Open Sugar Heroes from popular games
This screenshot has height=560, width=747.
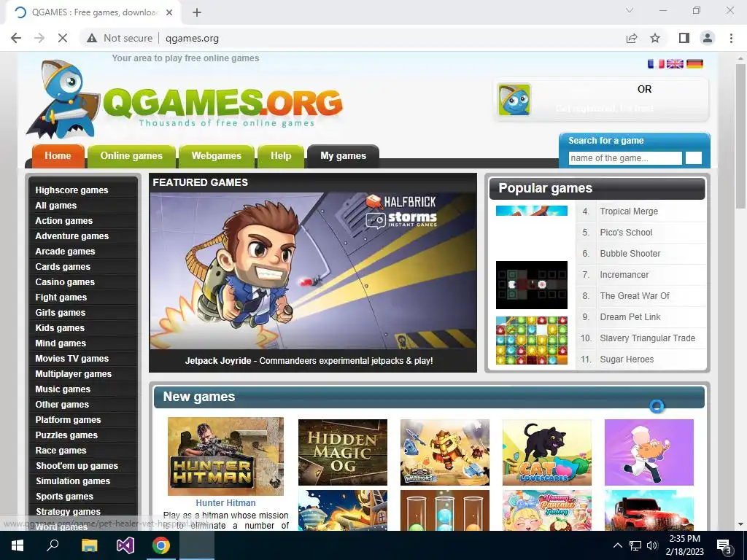(x=627, y=359)
